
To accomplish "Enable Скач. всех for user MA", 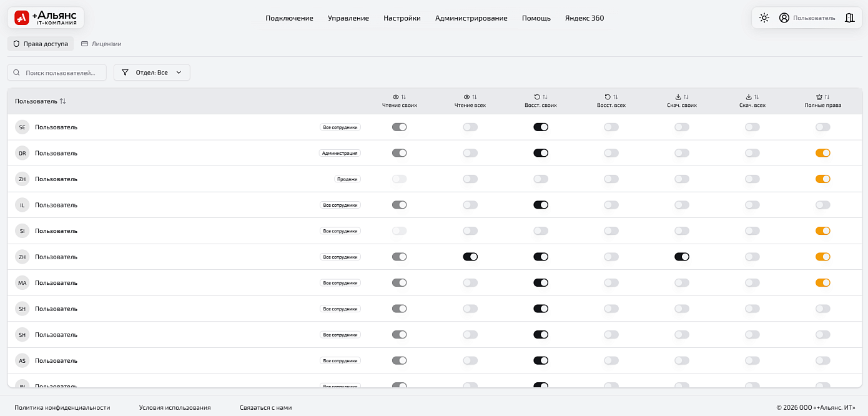I will coord(752,283).
